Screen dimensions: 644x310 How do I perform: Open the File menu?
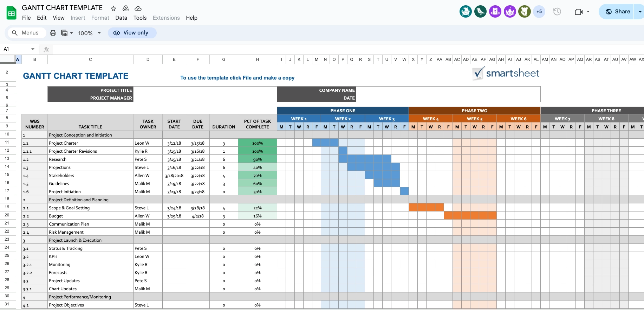26,18
